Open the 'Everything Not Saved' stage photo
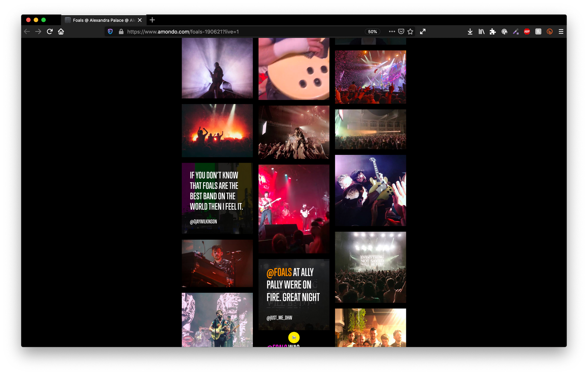 [x=370, y=267]
